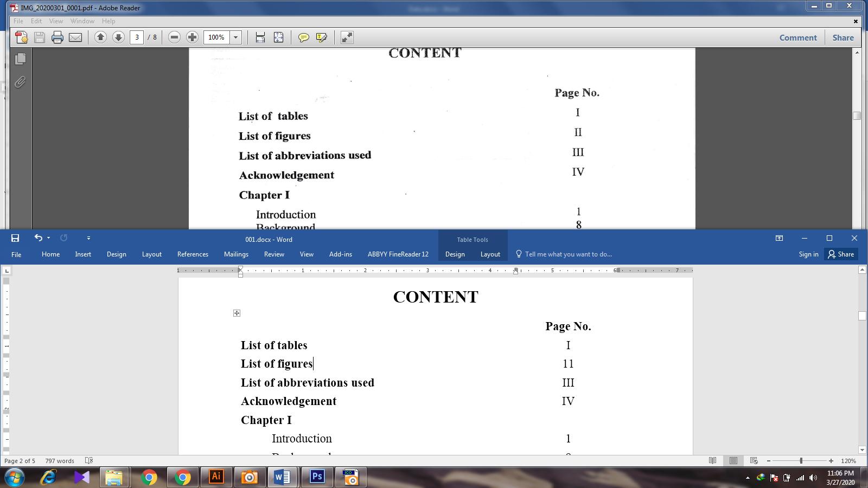Open the View menu in Adobe Reader
The width and height of the screenshot is (868, 488).
tap(56, 21)
